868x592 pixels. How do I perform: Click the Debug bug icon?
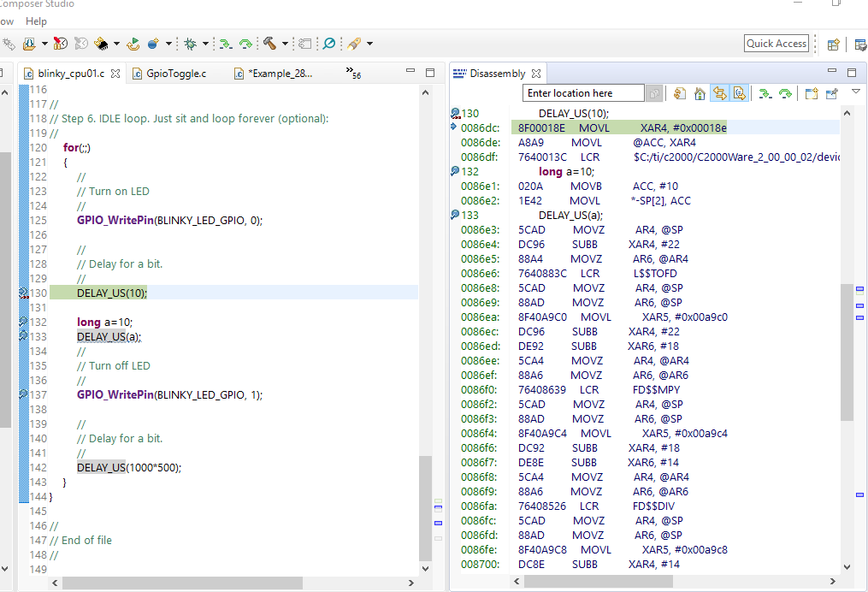189,43
